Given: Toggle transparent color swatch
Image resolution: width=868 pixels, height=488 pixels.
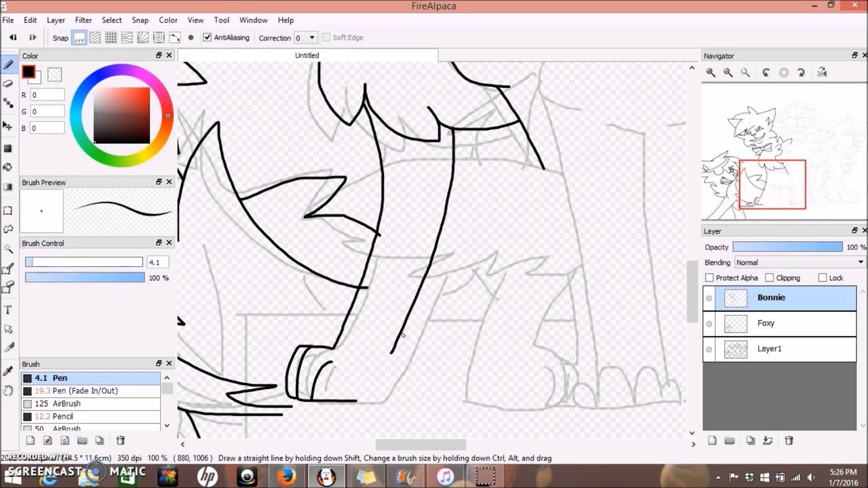Looking at the screenshot, I should click(x=55, y=75).
